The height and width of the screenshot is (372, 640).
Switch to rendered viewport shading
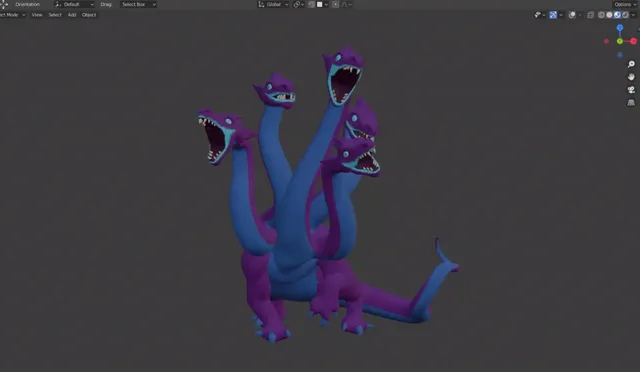[625, 15]
